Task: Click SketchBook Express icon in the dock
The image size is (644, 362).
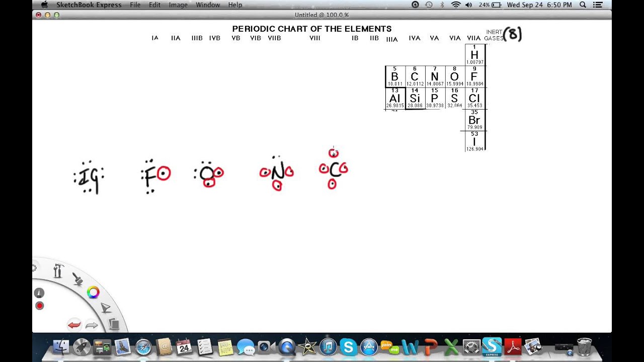Action: point(492,346)
